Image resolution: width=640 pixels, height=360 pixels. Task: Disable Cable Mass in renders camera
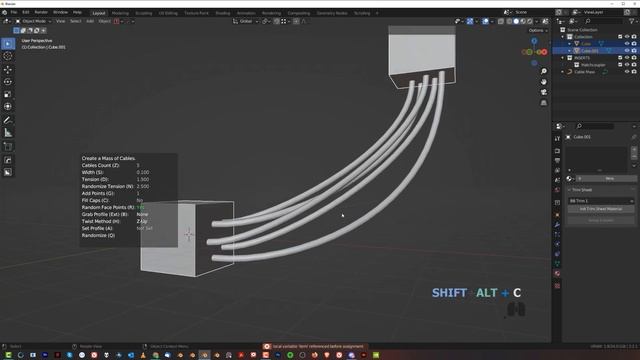pyautogui.click(x=634, y=72)
